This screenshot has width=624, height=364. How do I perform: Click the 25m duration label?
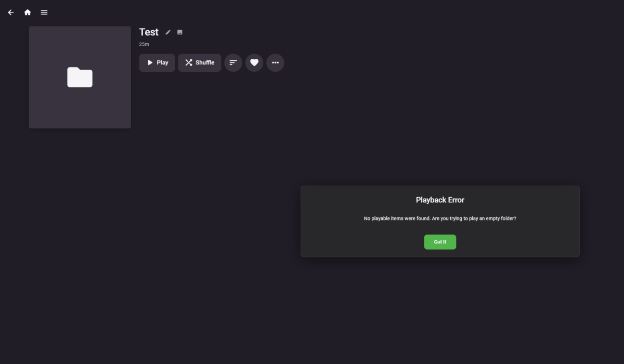pyautogui.click(x=143, y=44)
